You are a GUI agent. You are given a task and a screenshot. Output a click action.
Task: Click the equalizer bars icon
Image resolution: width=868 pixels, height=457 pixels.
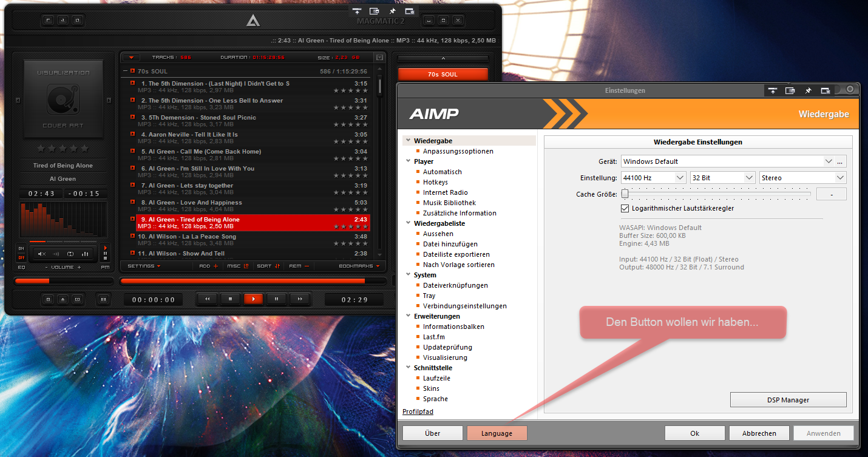85,254
